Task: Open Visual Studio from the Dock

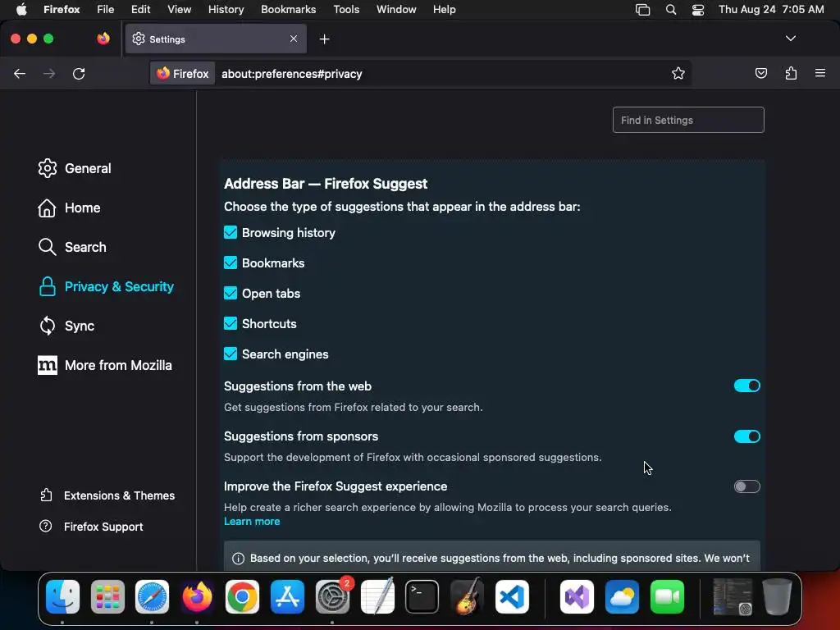Action: tap(577, 596)
